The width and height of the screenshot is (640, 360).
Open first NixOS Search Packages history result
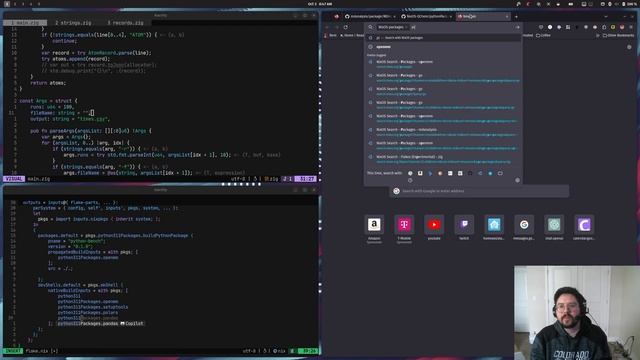443,64
